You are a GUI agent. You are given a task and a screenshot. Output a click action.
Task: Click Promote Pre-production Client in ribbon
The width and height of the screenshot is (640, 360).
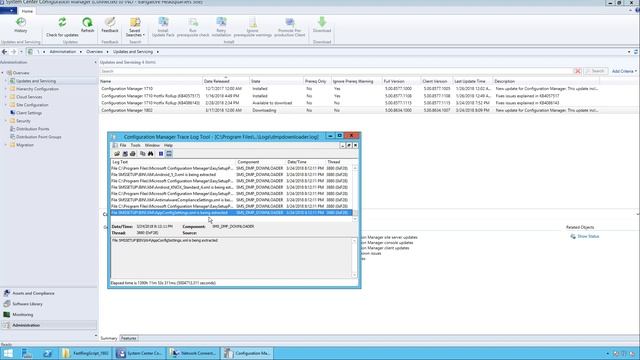point(290,27)
